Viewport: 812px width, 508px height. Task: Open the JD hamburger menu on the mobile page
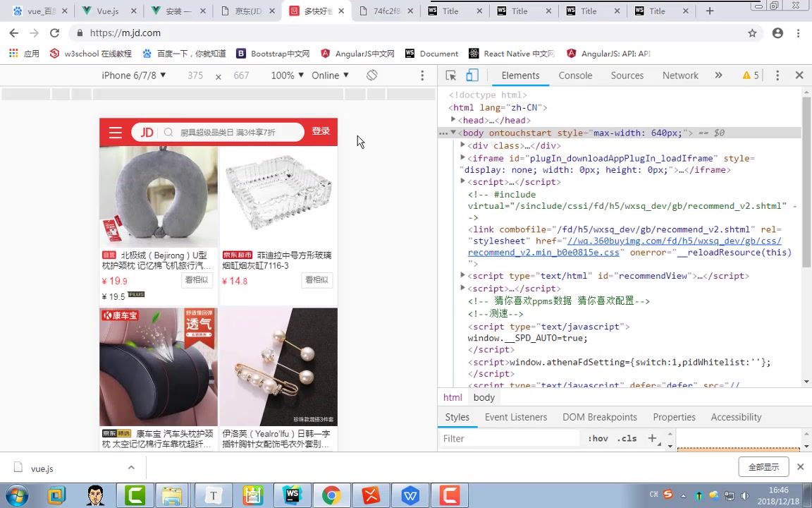[x=115, y=132]
